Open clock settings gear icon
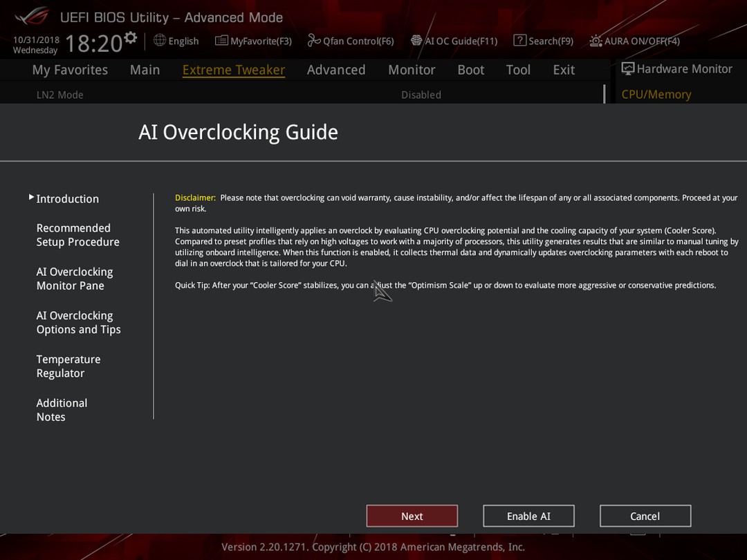Image resolution: width=747 pixels, height=560 pixels. [x=130, y=37]
